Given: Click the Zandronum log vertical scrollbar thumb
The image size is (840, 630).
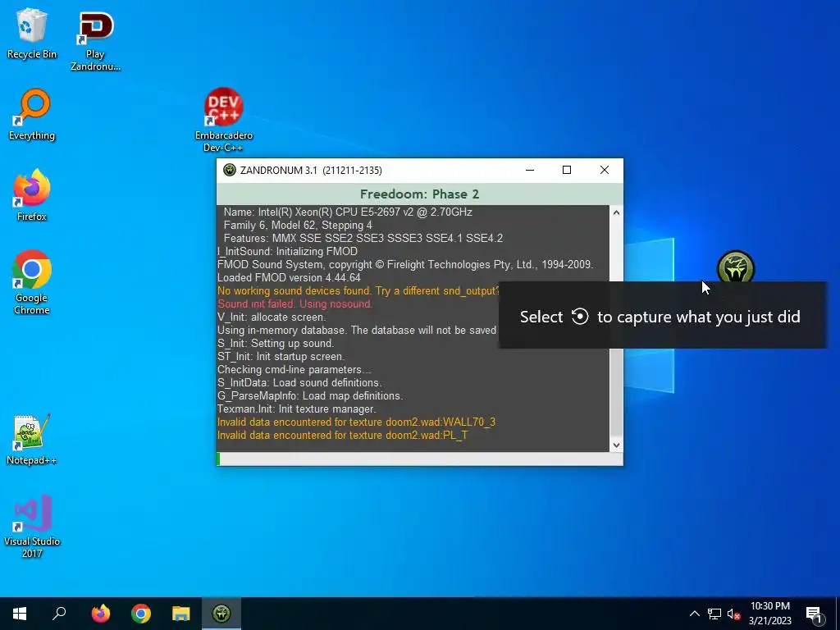Looking at the screenshot, I should coord(616,391).
